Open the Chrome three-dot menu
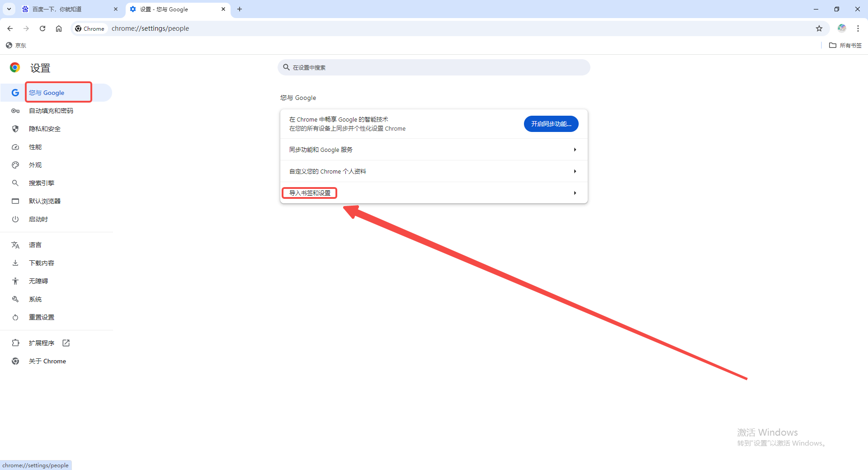The width and height of the screenshot is (868, 470). [858, 28]
